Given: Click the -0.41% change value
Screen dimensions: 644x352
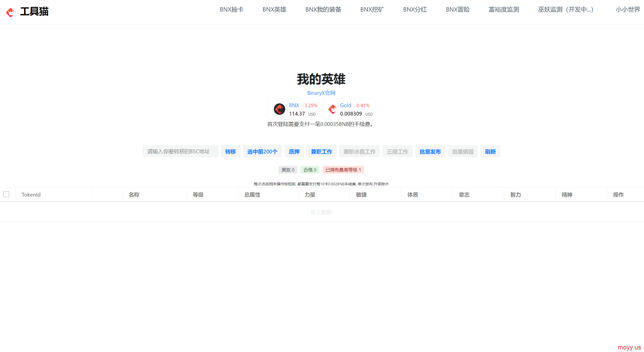Looking at the screenshot, I should [362, 106].
